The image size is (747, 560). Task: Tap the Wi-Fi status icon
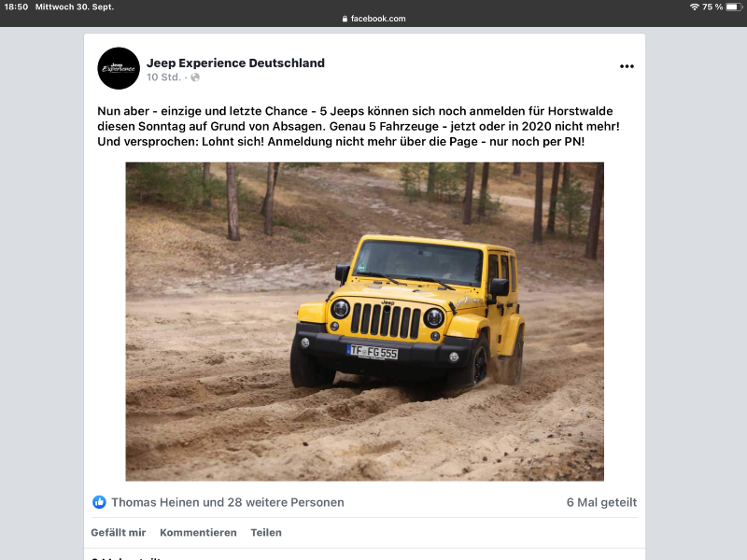694,7
